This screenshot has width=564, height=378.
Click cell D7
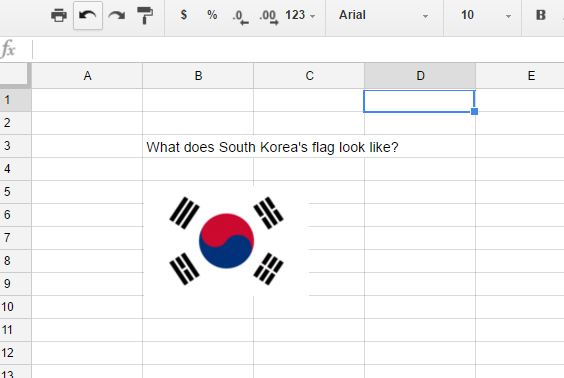420,238
